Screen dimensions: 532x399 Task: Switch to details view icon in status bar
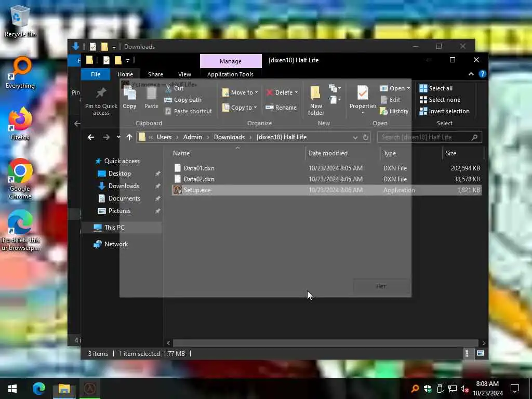point(467,353)
